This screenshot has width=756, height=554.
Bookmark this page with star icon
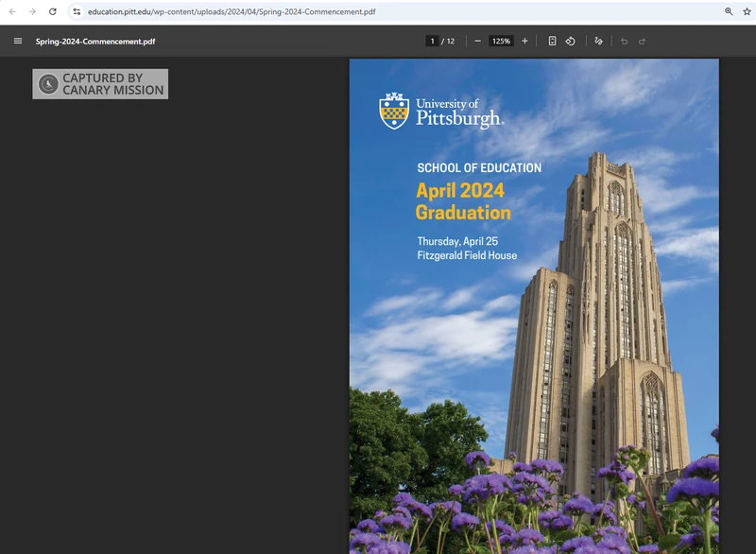[x=747, y=11]
